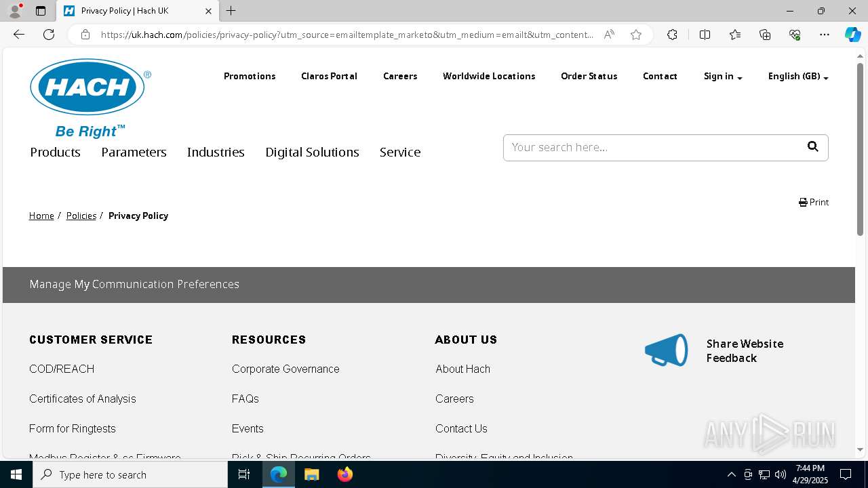Open Copilot sidebar icon

tap(852, 35)
